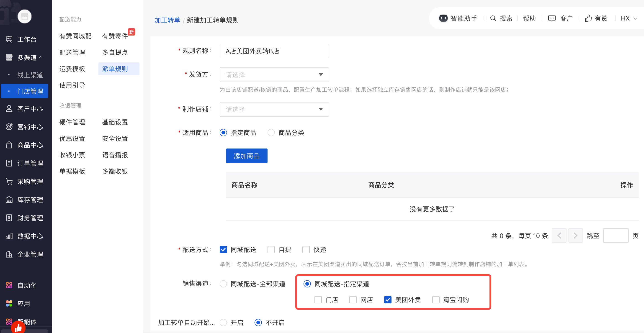
Task: Click the 有赞 thumbs-up icon in header
Action: 588,18
